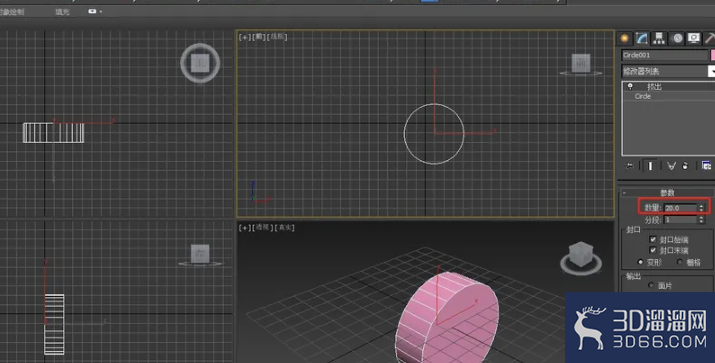
Task: Click the ribbon minimize toggle icon
Action: click(x=92, y=11)
